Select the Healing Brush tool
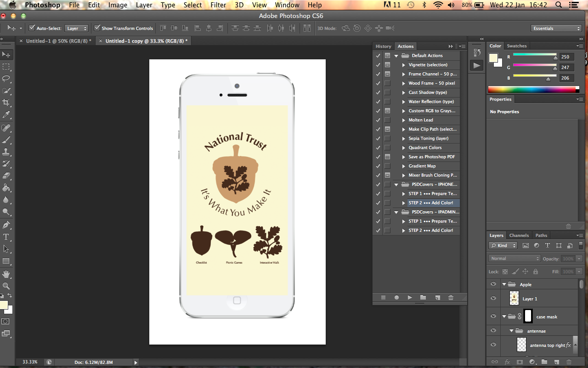 click(x=6, y=128)
